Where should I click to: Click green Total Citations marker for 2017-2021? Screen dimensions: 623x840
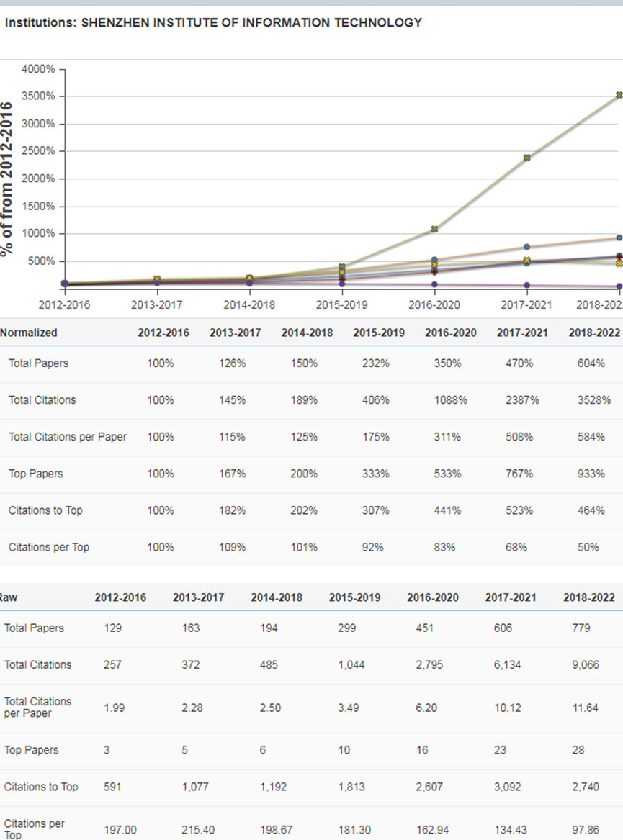pyautogui.click(x=527, y=158)
